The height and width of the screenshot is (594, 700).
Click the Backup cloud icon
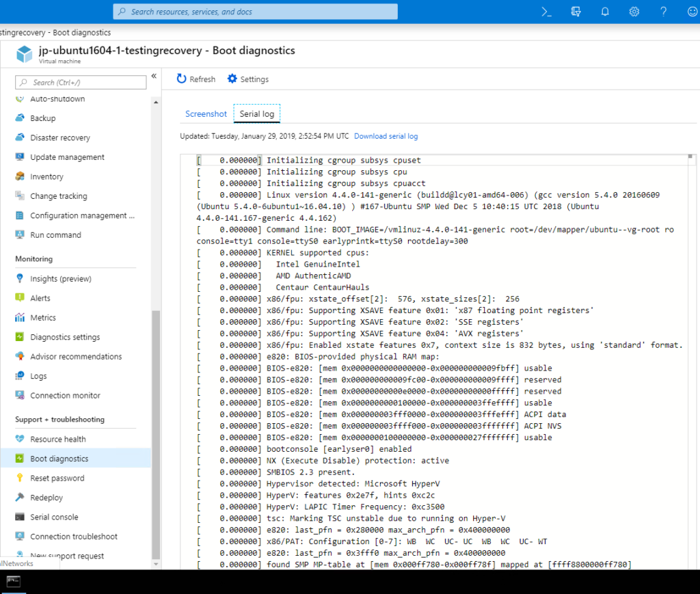pos(20,118)
